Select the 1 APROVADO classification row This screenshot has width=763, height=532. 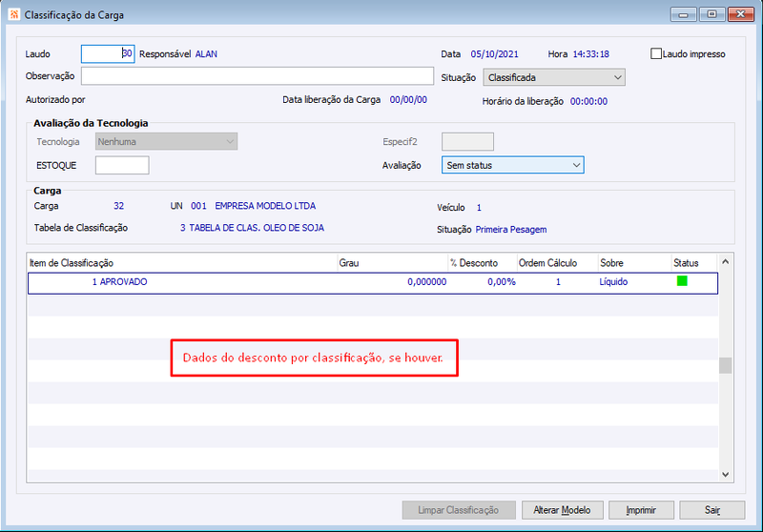click(x=373, y=283)
